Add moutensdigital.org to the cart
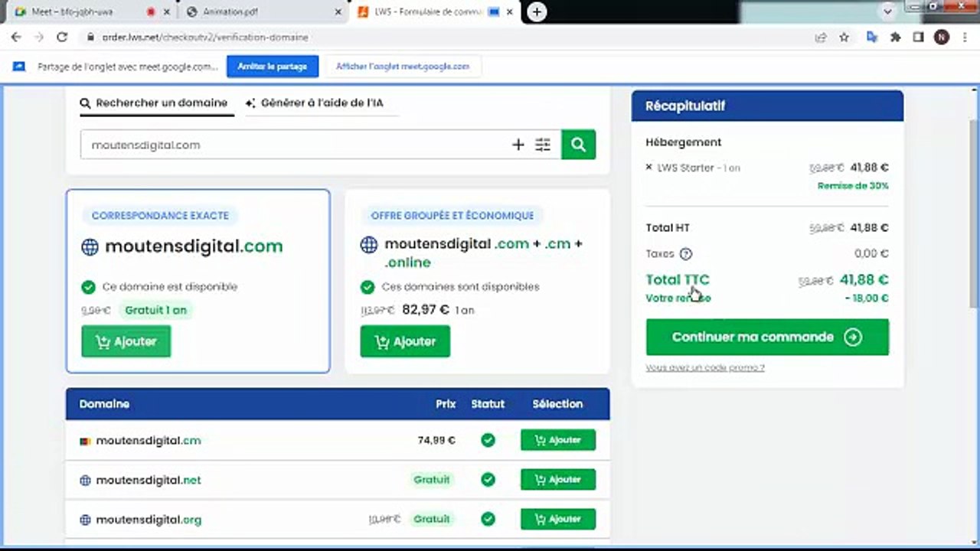 click(x=558, y=519)
